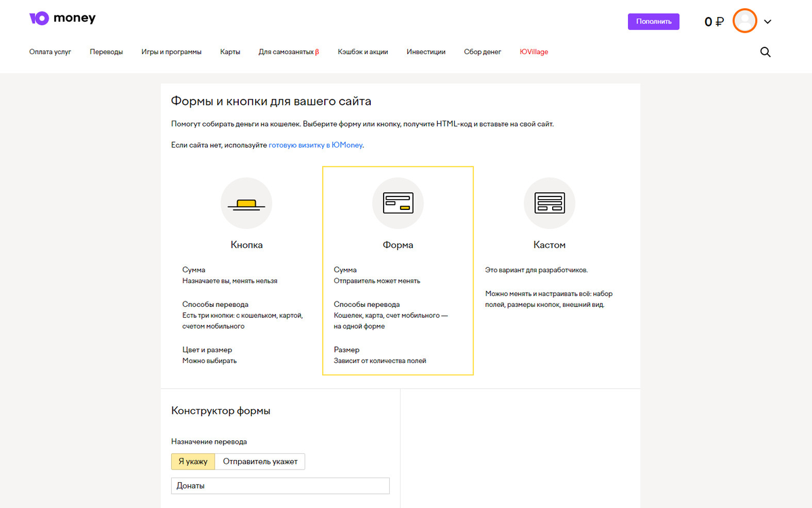Click the Донаты purpose input field
The height and width of the screenshot is (508, 812).
click(x=280, y=486)
